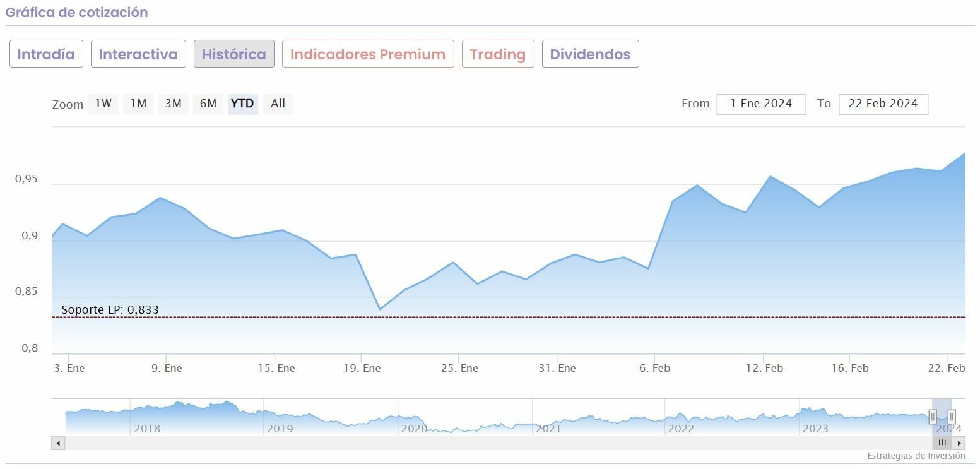Grab the navigator left range handle
This screenshot has width=980, height=469.
click(x=933, y=417)
